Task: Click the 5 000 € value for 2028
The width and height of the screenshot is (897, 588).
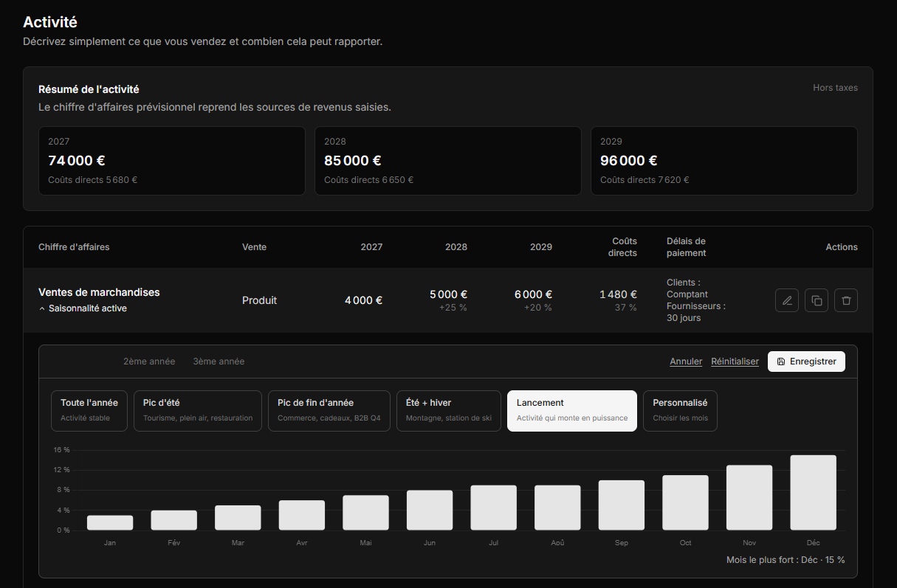Action: click(x=448, y=294)
